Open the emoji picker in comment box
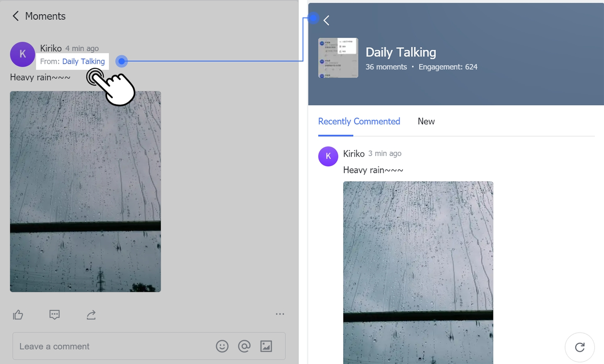The width and height of the screenshot is (604, 364). (222, 347)
